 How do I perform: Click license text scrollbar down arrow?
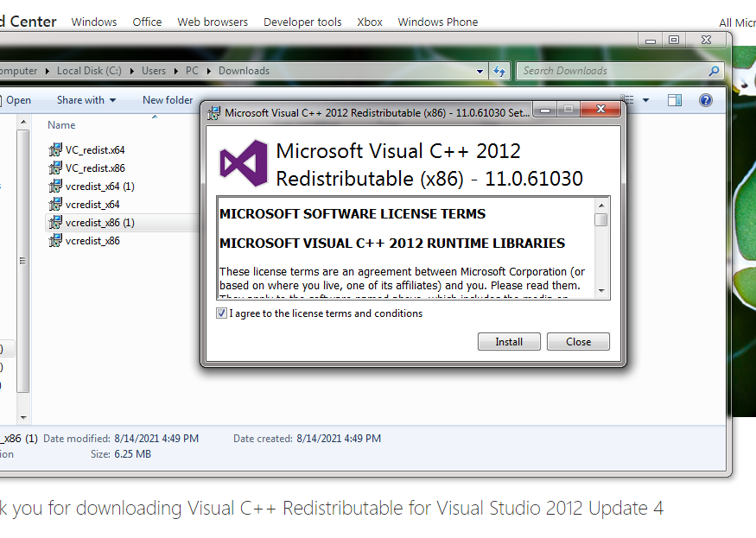[601, 291]
